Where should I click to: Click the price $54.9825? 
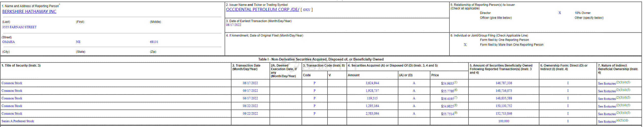point(447,106)
